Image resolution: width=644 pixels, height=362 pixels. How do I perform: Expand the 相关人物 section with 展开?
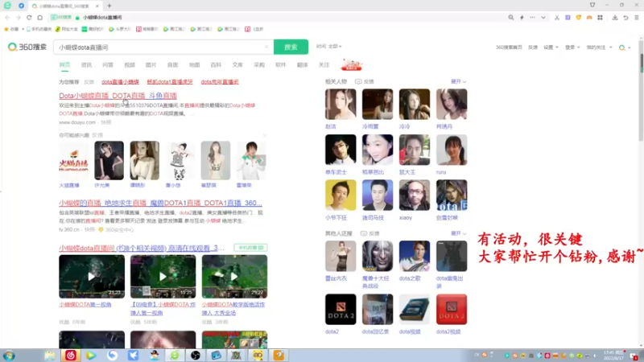click(x=458, y=82)
